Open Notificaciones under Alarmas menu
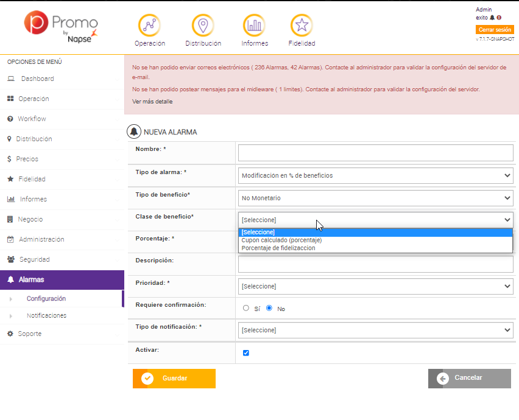The width and height of the screenshot is (519, 420). [x=46, y=315]
